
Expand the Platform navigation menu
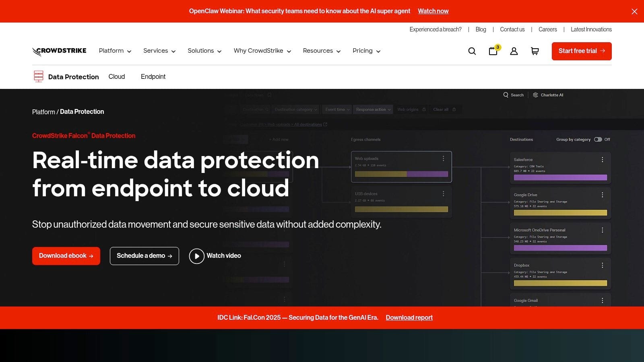tap(115, 51)
